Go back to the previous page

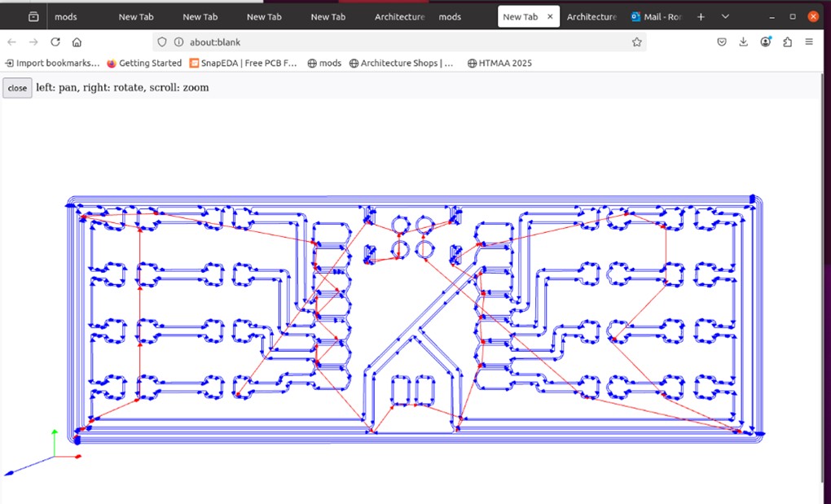click(x=11, y=42)
